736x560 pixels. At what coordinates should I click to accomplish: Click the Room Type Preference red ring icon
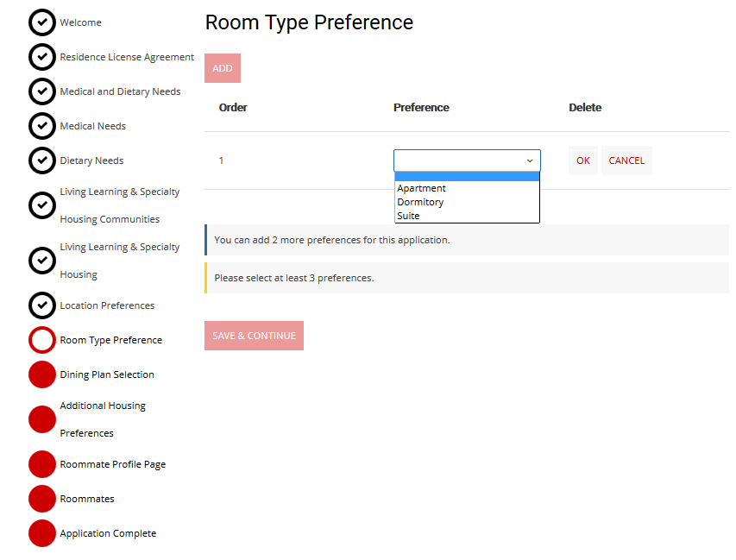42,340
